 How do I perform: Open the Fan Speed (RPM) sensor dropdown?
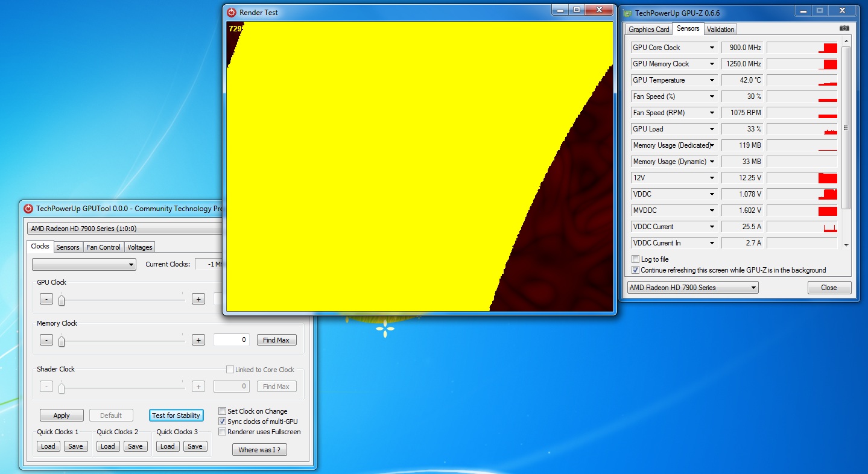(x=712, y=113)
